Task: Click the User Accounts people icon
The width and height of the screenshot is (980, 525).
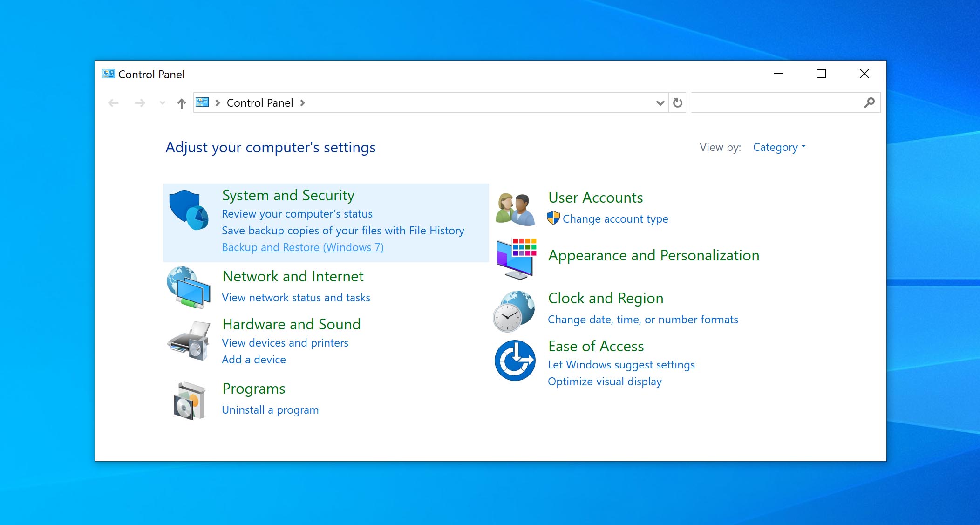Action: (515, 209)
